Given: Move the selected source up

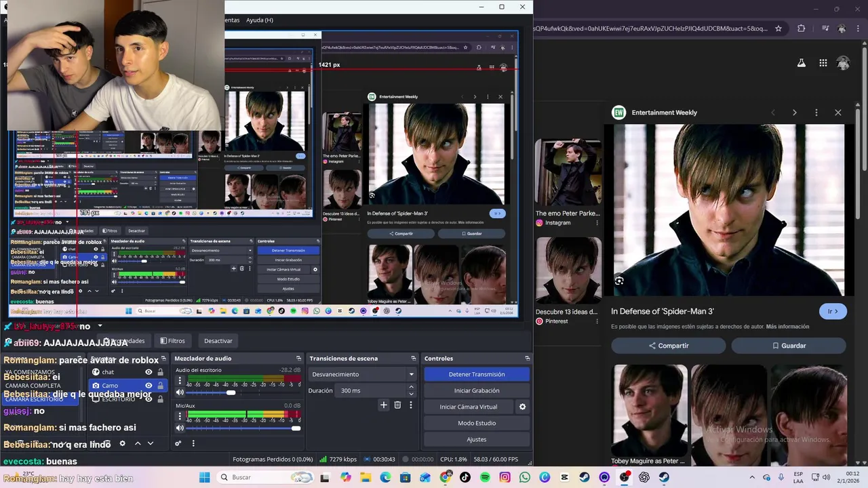Looking at the screenshot, I should pos(138,443).
